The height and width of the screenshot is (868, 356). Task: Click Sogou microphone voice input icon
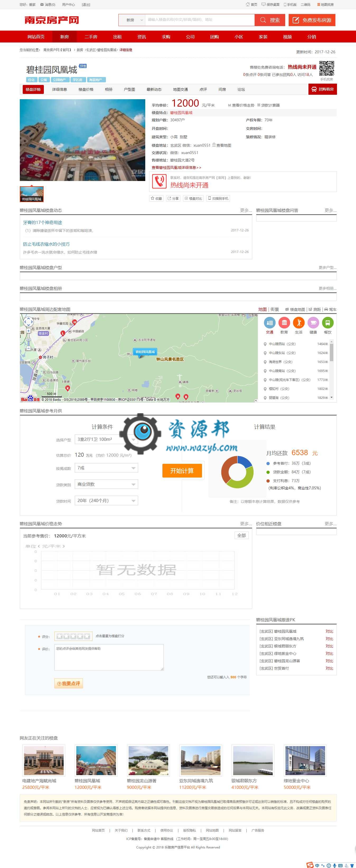click(334, 866)
